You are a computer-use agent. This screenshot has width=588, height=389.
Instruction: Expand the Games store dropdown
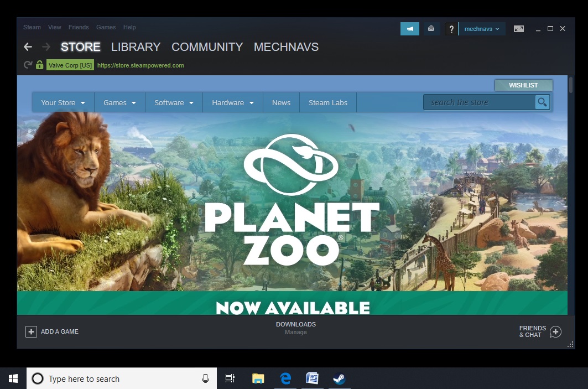click(119, 102)
